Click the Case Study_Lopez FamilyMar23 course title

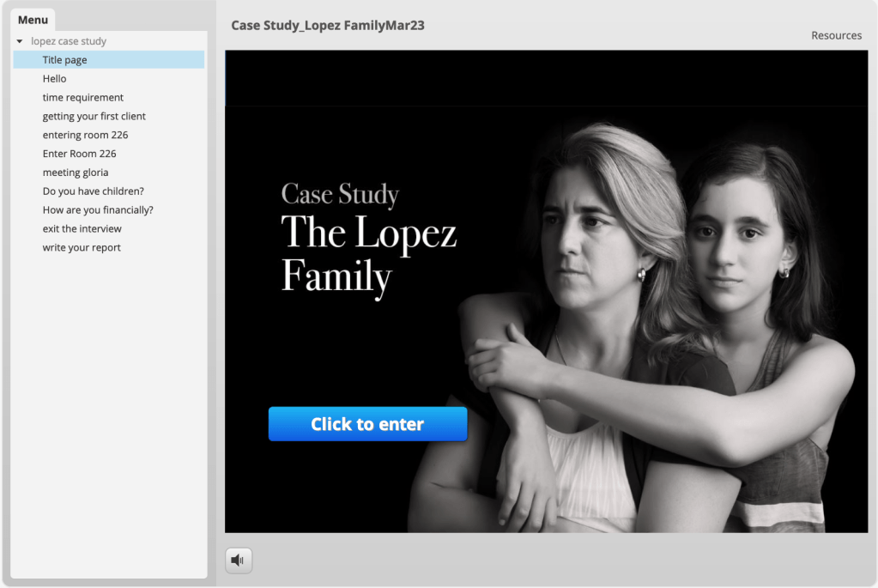click(x=328, y=26)
